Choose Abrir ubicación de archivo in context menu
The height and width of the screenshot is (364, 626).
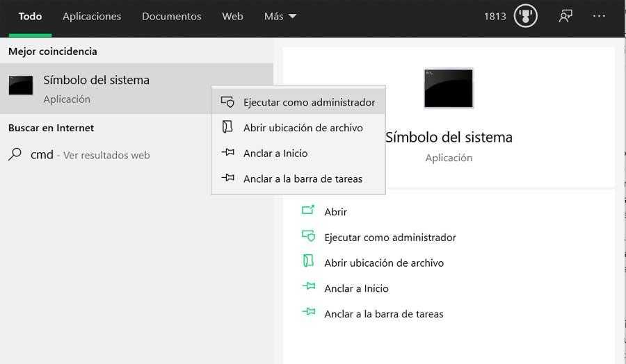[303, 128]
